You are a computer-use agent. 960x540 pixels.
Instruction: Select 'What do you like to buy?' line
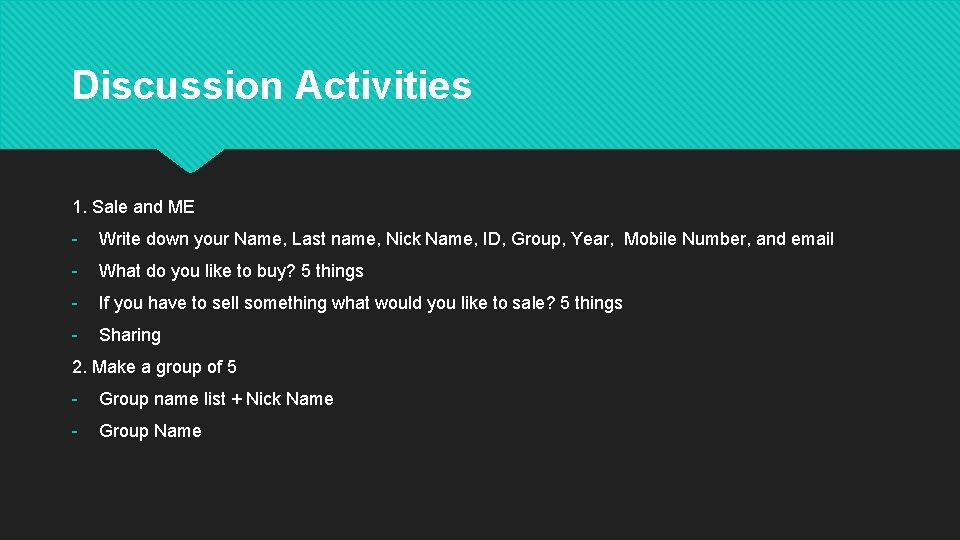(x=231, y=271)
